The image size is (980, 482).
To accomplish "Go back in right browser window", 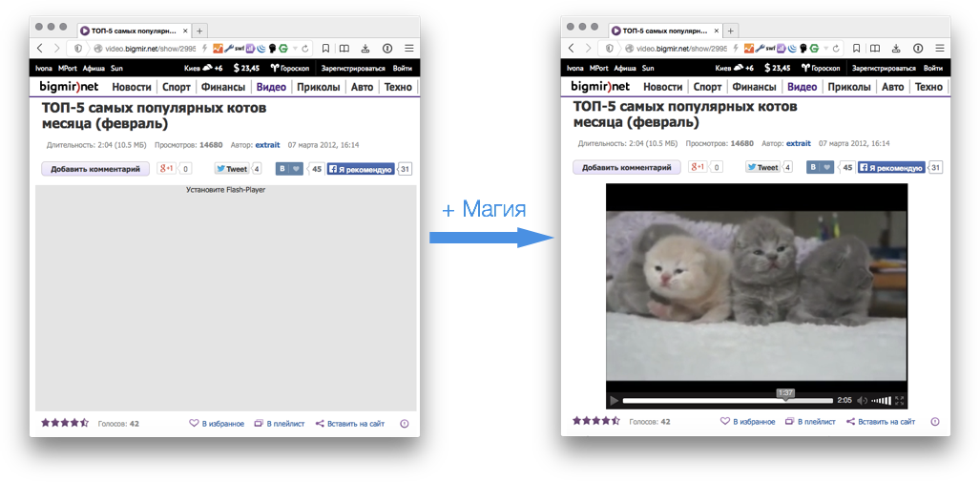I will tap(572, 48).
